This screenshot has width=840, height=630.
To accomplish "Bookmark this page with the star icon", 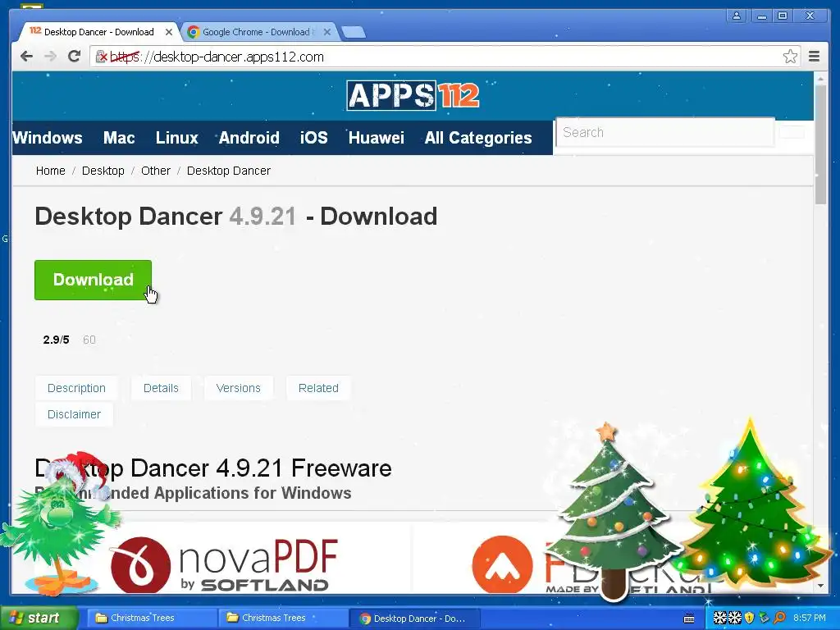I will point(790,57).
